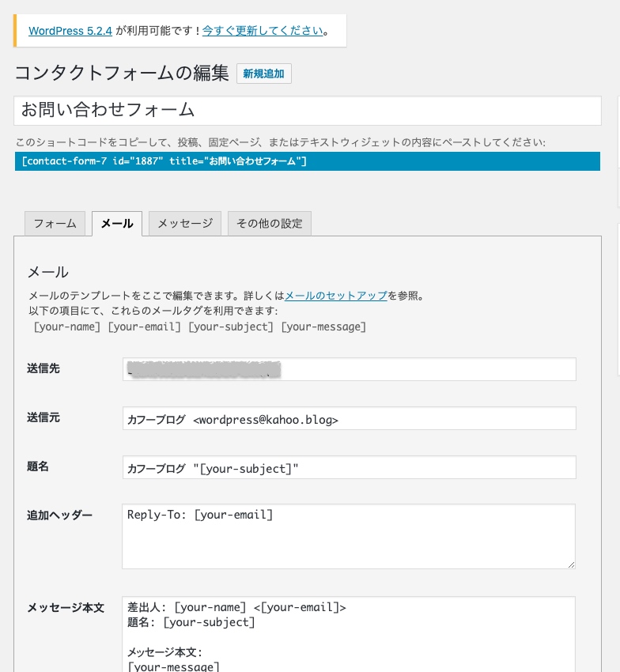Open the メッセージ tab
Image resolution: width=620 pixels, height=672 pixels.
pos(185,223)
